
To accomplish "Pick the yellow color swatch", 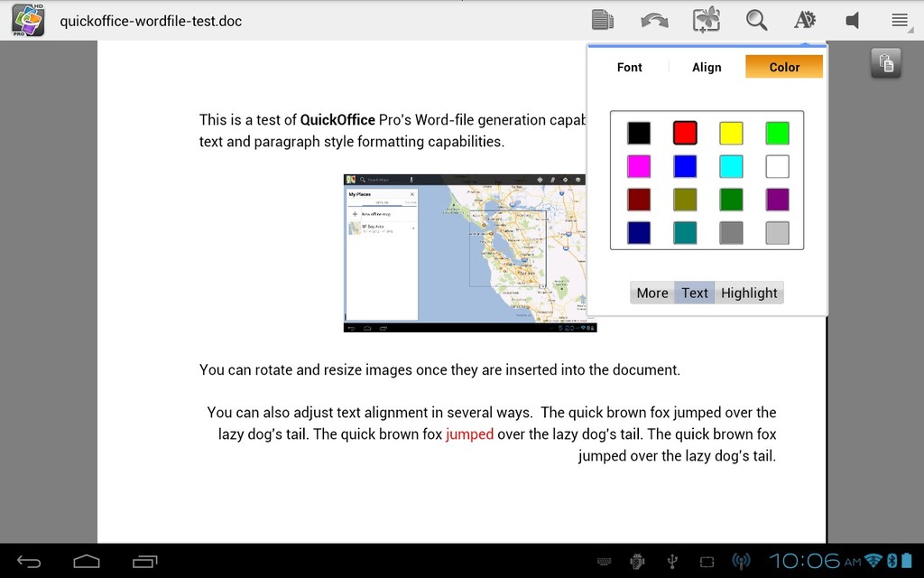I will click(731, 134).
